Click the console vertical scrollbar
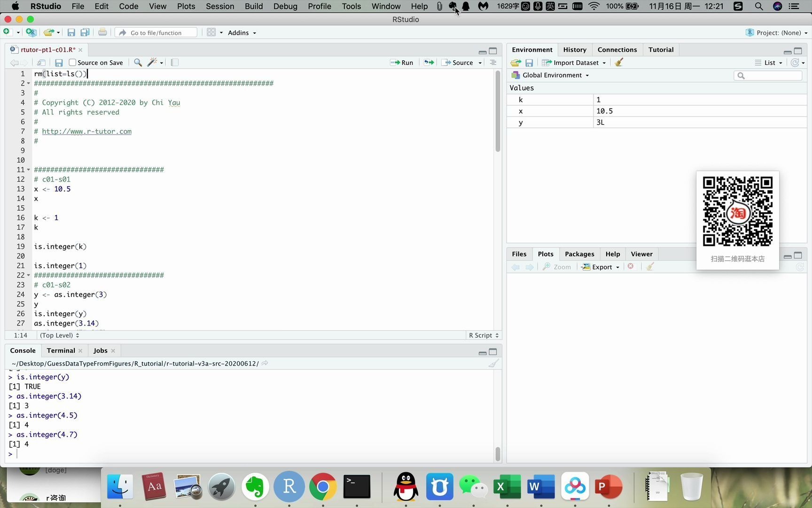 498,453
